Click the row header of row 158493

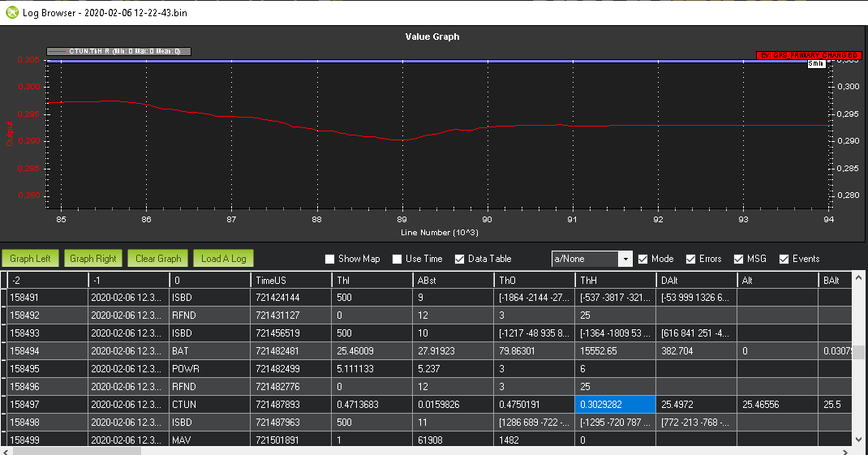coord(3,333)
